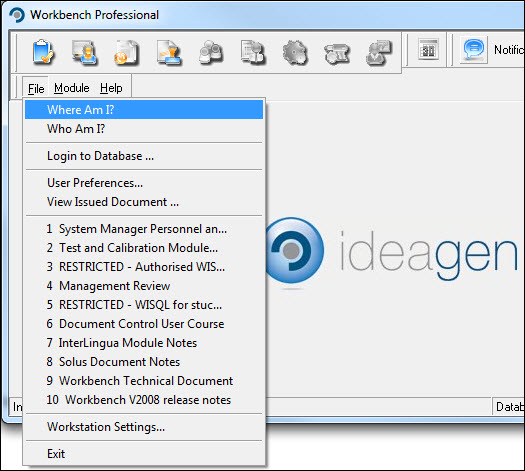Open recent item 1 System Manager Personnel
525x471 pixels.
(144, 229)
